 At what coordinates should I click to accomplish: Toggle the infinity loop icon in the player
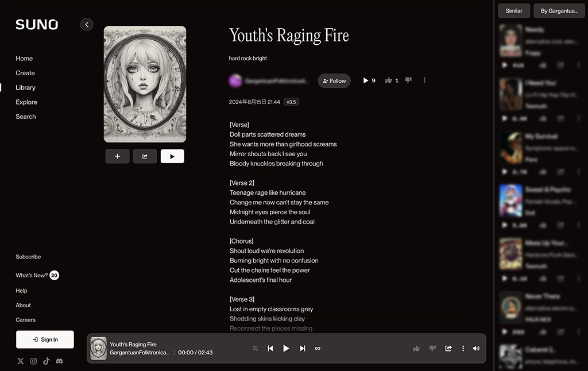pos(318,349)
